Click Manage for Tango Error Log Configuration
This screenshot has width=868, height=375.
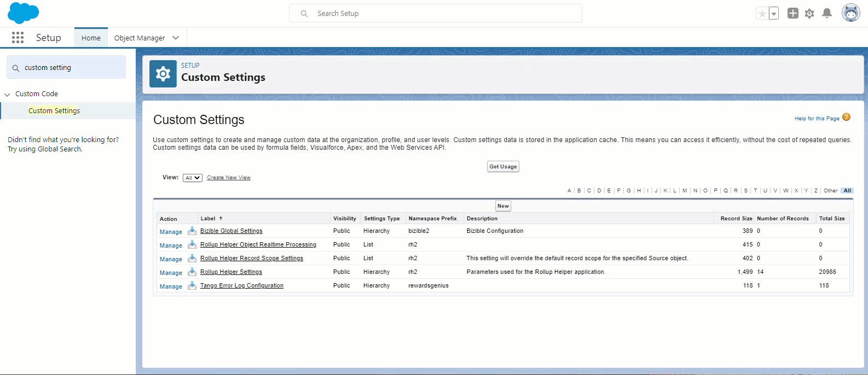171,286
